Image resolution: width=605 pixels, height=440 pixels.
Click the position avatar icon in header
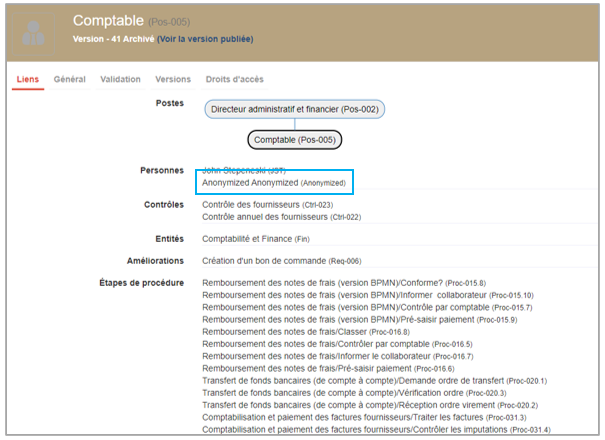tap(35, 30)
